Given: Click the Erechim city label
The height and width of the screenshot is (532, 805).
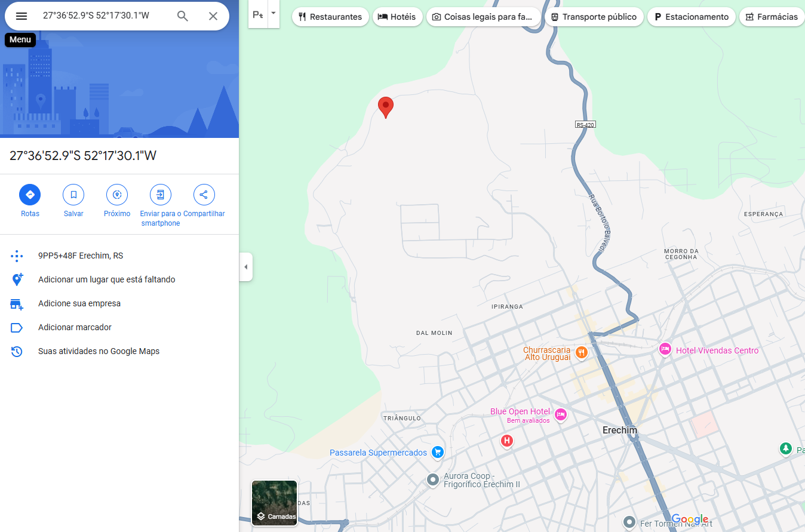Looking at the screenshot, I should (620, 430).
